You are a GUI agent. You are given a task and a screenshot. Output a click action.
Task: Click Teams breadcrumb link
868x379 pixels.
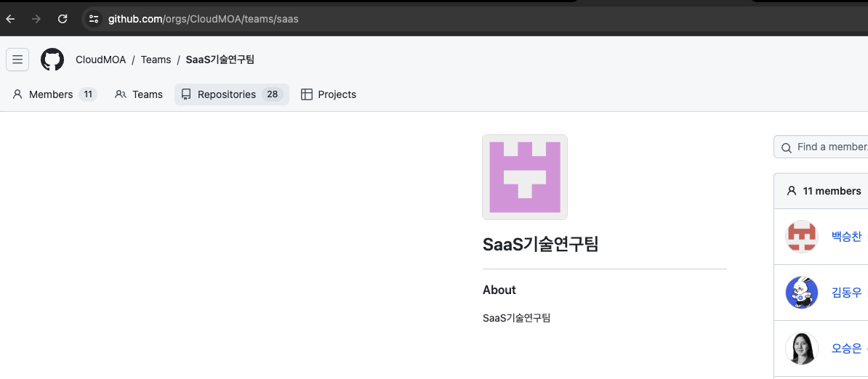point(156,60)
